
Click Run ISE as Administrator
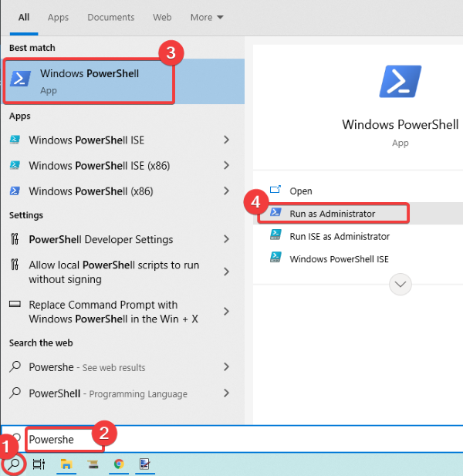(339, 236)
